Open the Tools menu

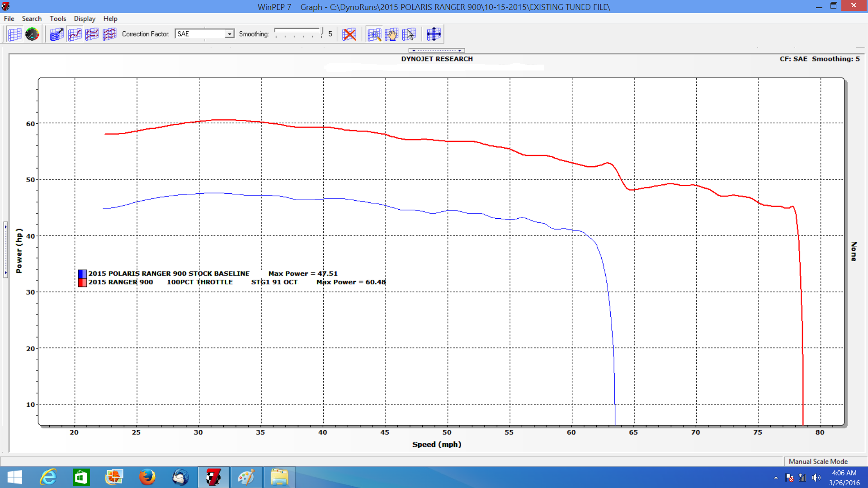click(58, 19)
